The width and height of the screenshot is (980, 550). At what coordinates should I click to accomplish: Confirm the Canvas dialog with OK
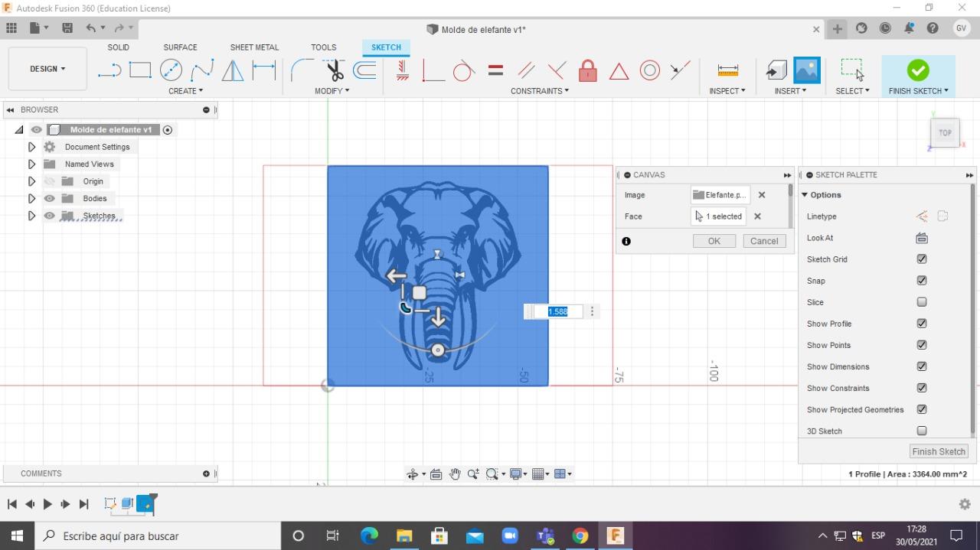714,241
